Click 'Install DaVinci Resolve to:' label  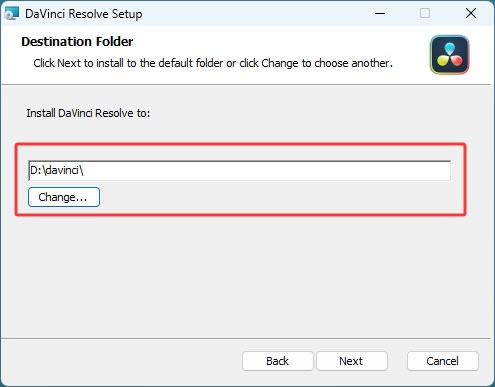pos(88,113)
